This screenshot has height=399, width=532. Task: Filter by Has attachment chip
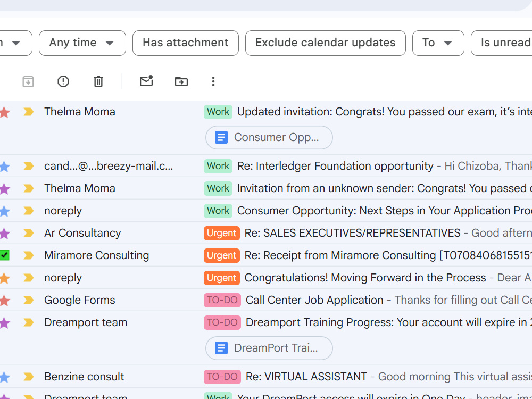pyautogui.click(x=186, y=43)
